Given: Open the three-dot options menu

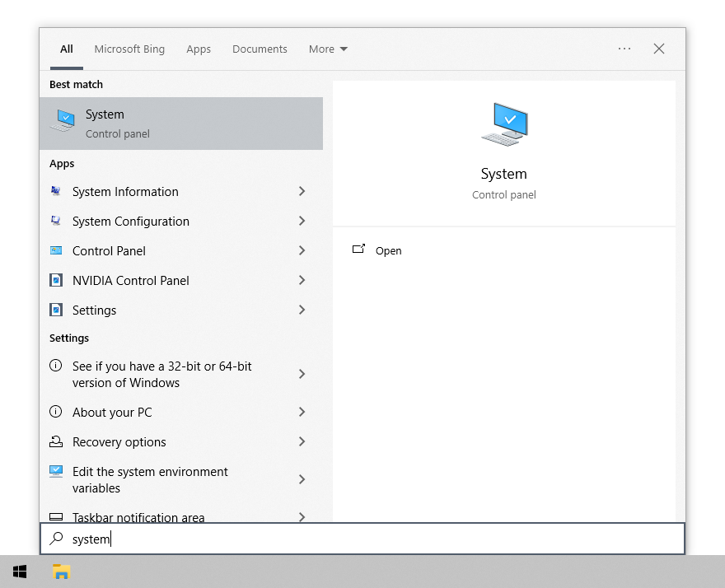Looking at the screenshot, I should (624, 49).
